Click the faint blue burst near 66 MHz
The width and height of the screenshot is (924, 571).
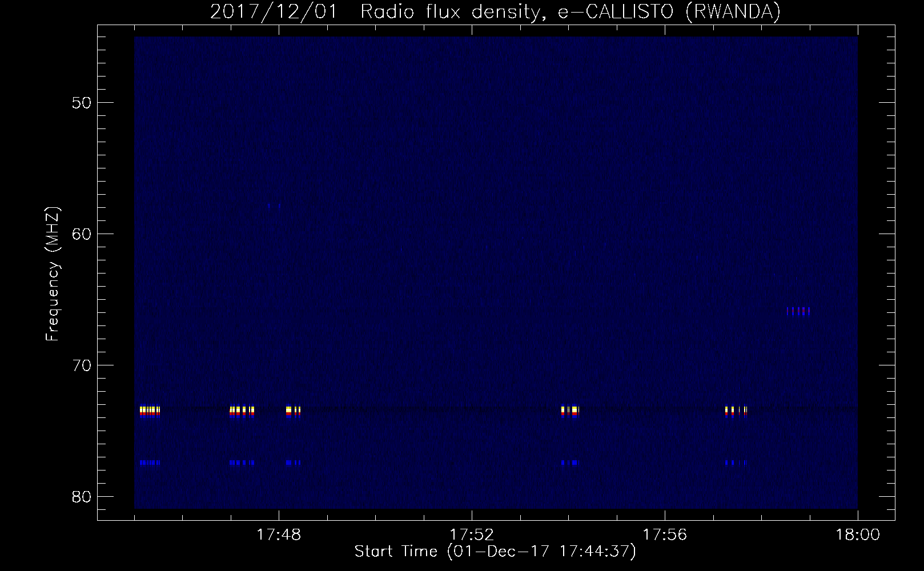point(798,311)
